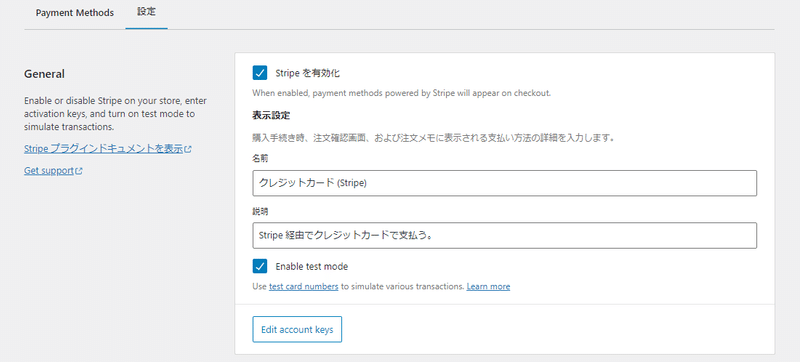Viewport: 800px width, 362px height.
Task: Open Stripe プラグインドキュメントを表示 link
Action: click(104, 149)
